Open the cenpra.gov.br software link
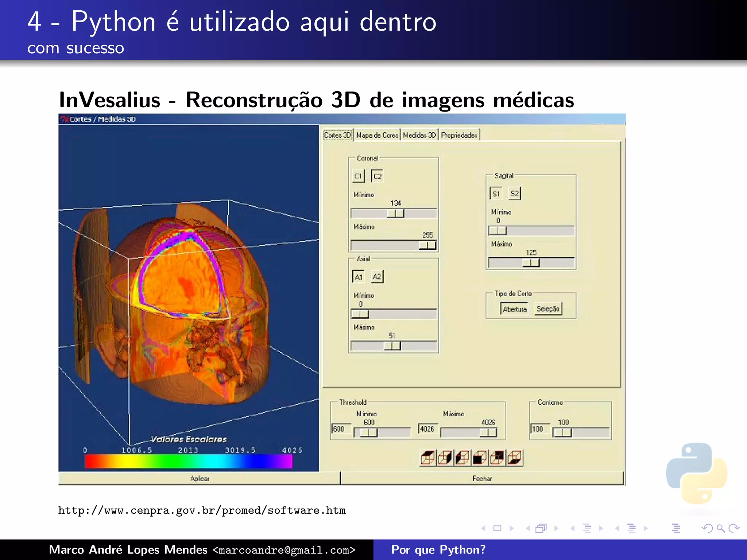This screenshot has width=747, height=560. (x=202, y=510)
